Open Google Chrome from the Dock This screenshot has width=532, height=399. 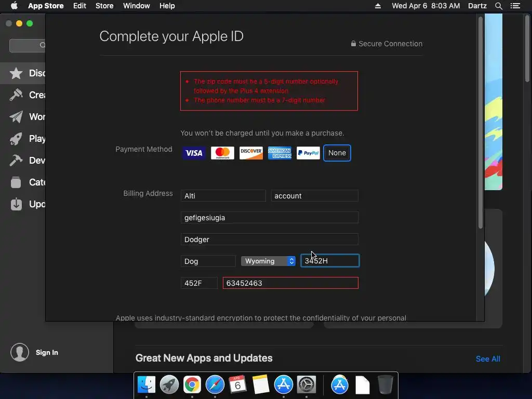click(192, 385)
